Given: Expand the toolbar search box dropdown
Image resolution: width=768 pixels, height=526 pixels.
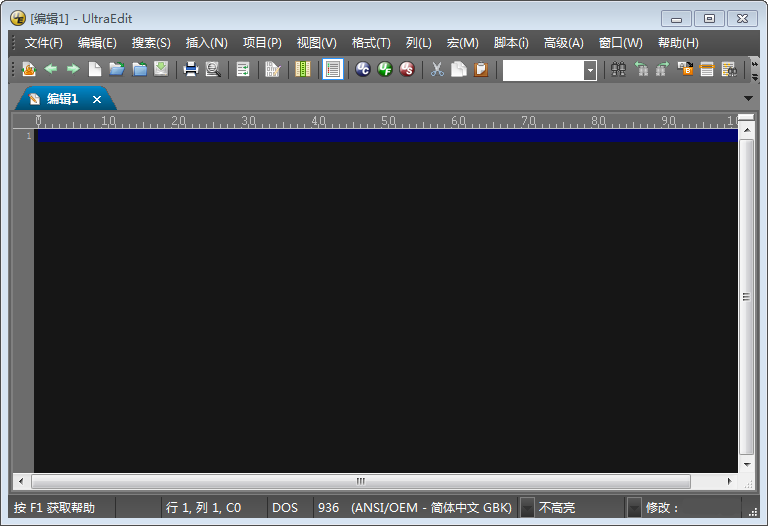Looking at the screenshot, I should tap(591, 71).
